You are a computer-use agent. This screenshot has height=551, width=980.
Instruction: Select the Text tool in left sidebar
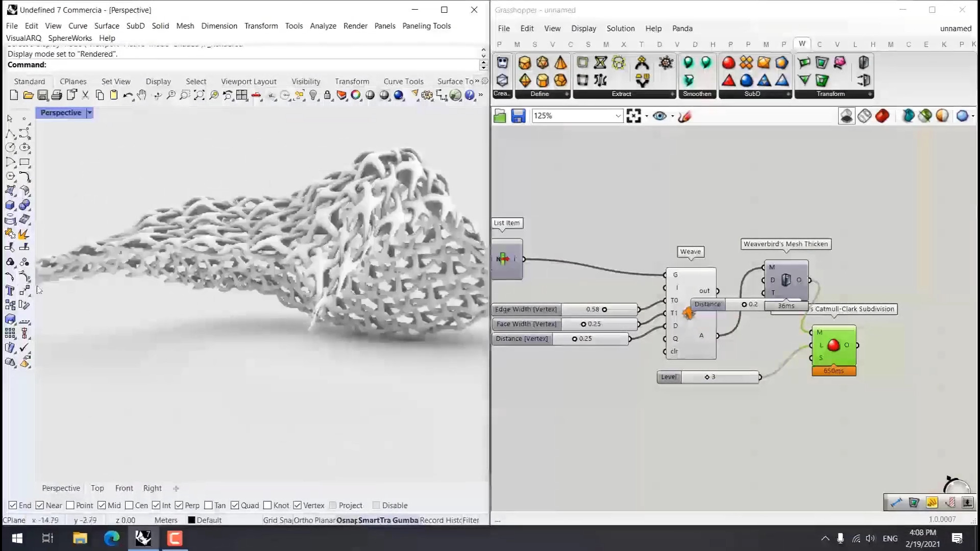[x=10, y=291]
